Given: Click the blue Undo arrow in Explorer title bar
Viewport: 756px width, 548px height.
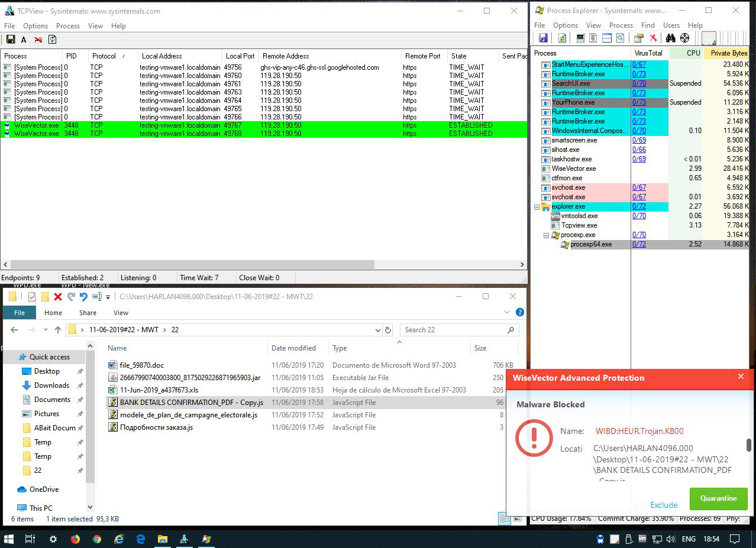Looking at the screenshot, I should [x=83, y=296].
